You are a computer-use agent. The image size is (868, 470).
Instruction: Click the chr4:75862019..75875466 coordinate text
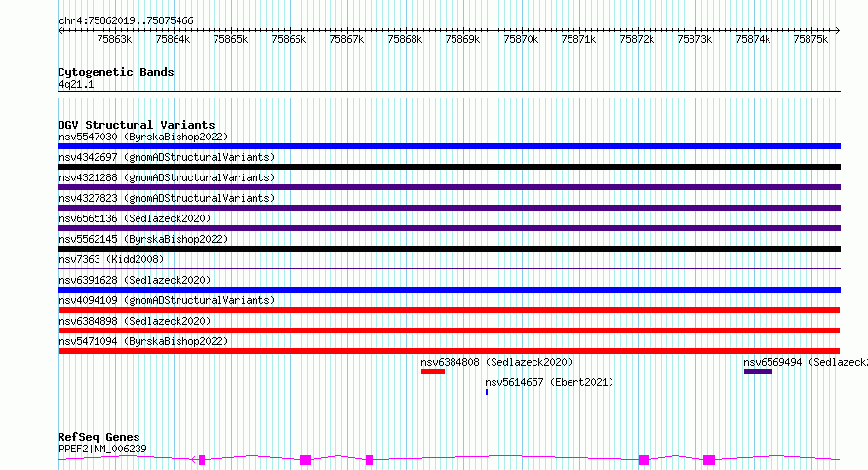(126, 21)
